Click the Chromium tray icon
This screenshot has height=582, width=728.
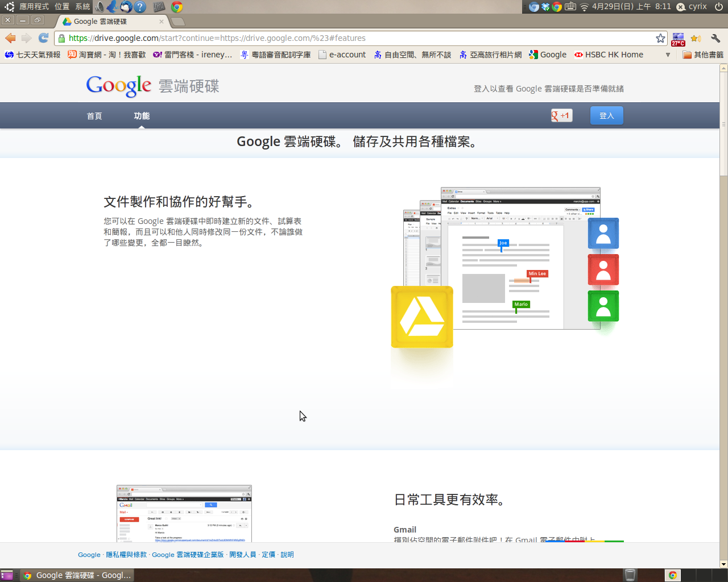coord(533,7)
